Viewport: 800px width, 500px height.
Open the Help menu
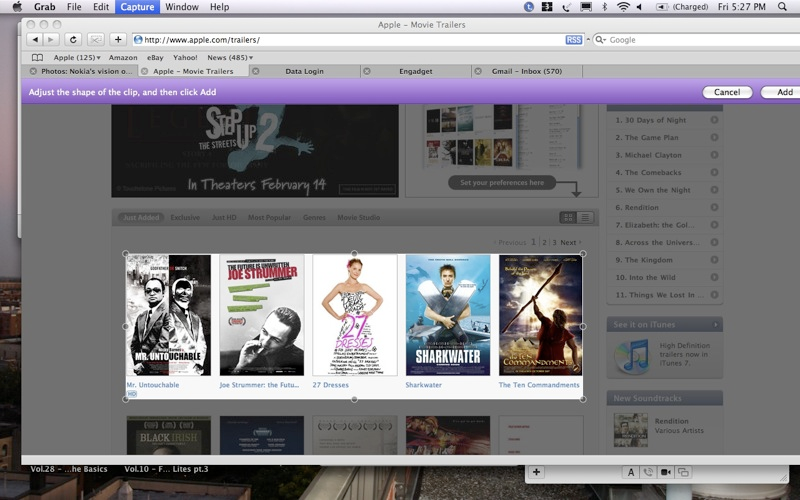coord(219,7)
